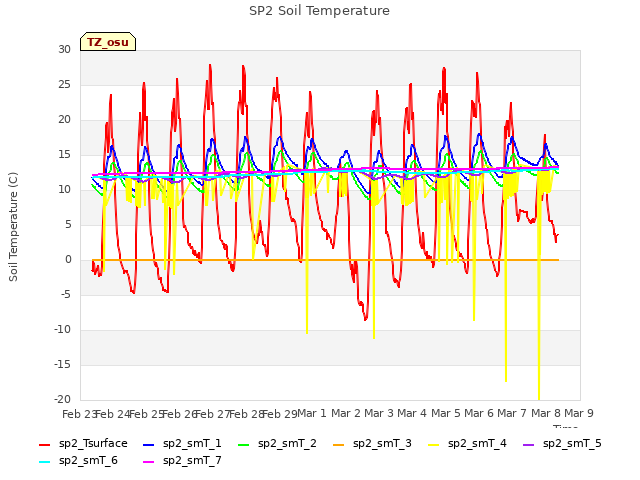The width and height of the screenshot is (640, 480).
Task: Toggle the sp2_smT_7 legend entry
Action: [x=182, y=461]
